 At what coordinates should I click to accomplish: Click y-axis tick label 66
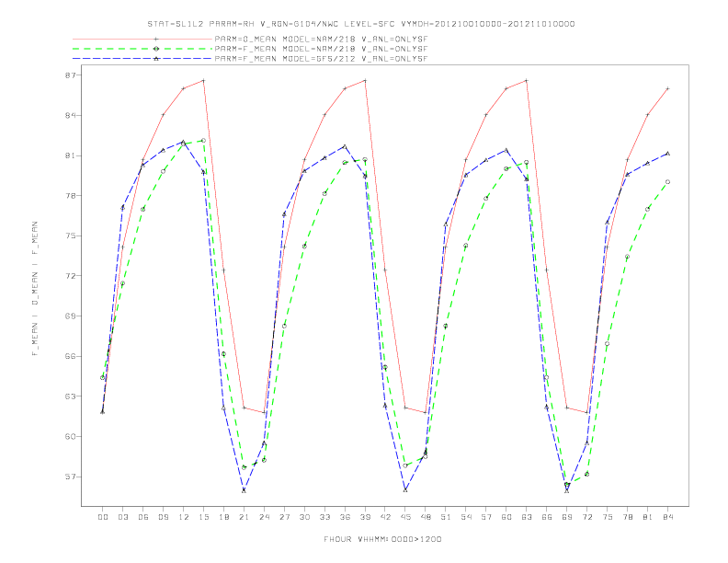[70, 356]
